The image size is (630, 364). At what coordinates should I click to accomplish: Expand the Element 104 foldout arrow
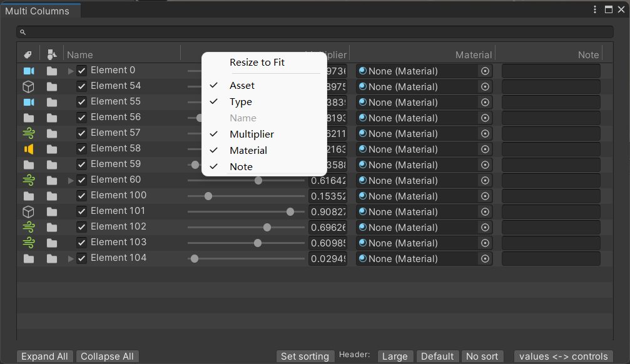pos(71,259)
